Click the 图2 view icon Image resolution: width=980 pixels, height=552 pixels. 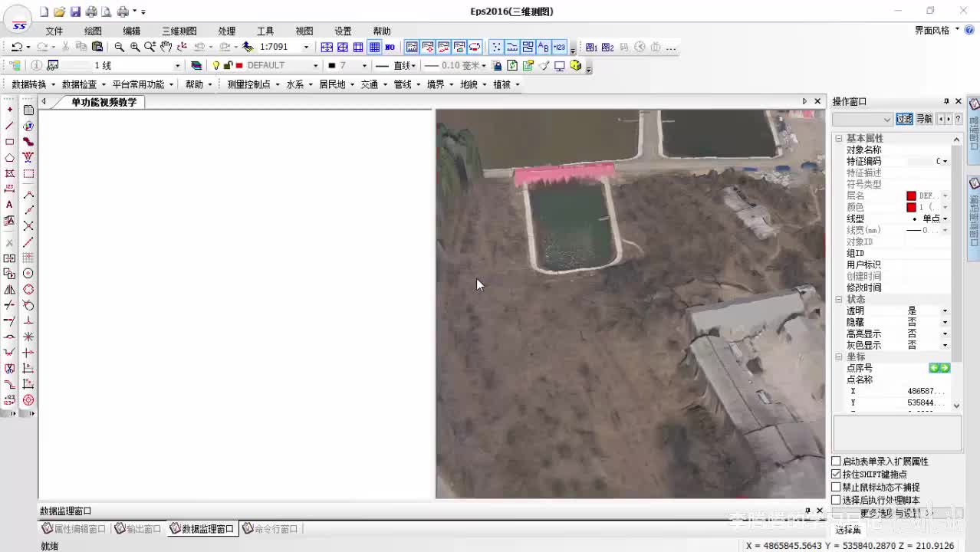pyautogui.click(x=607, y=47)
